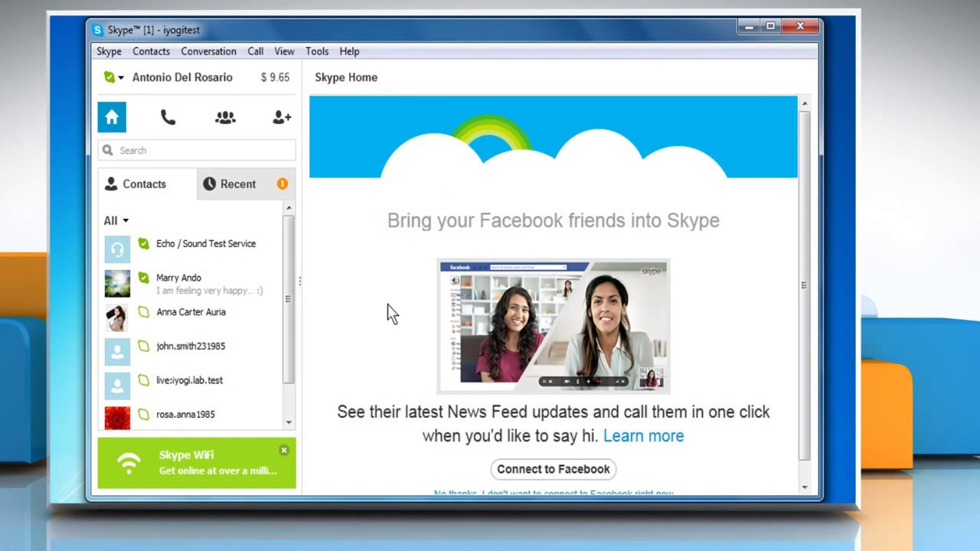Open status dropdown next to Antonio Del Rosario
This screenshot has width=980, height=551.
coord(113,77)
